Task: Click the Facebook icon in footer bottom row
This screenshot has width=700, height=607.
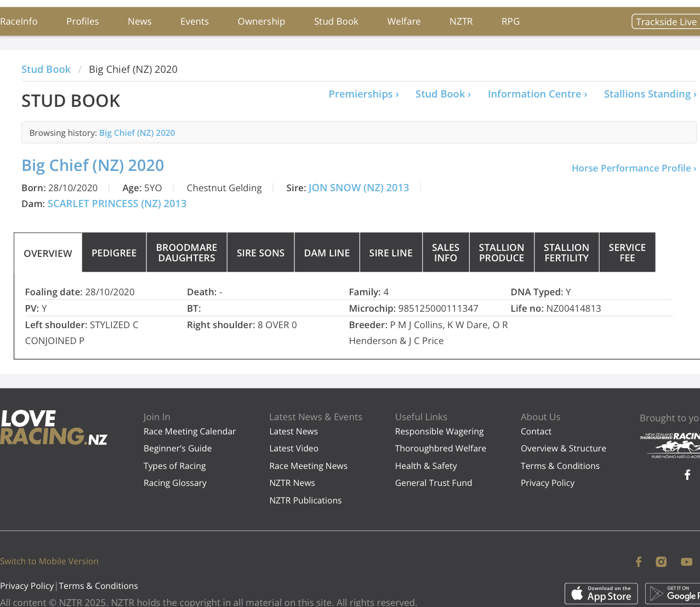Action: click(x=639, y=562)
